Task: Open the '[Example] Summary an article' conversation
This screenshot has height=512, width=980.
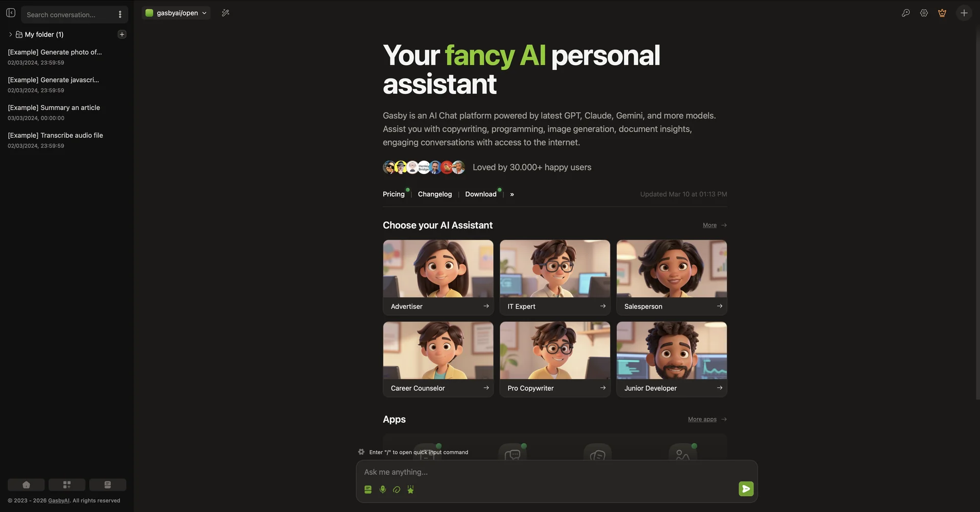Action: [66, 112]
